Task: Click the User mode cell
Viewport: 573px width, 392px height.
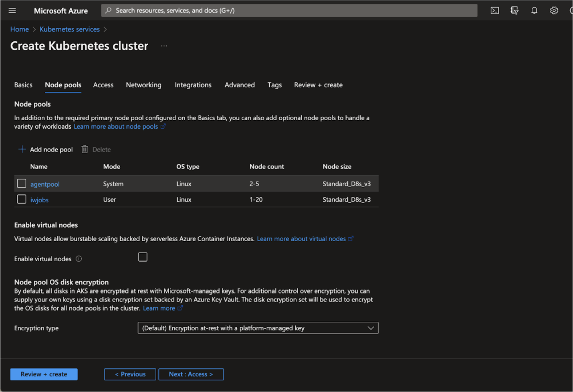Action: (x=109, y=200)
